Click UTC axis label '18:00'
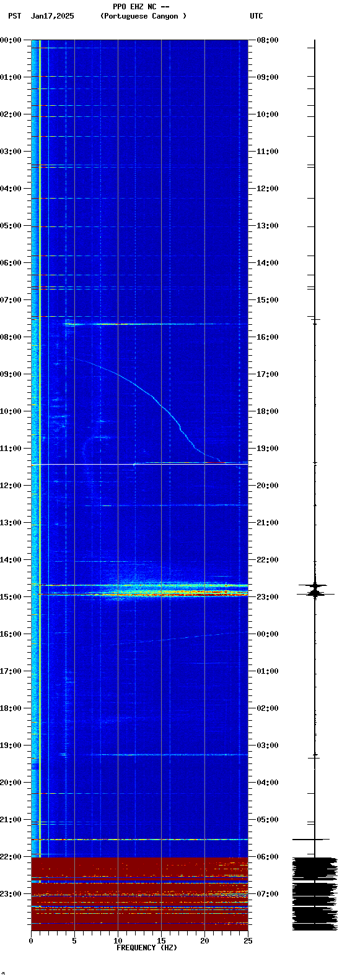The height and width of the screenshot is (980, 342). 268,411
